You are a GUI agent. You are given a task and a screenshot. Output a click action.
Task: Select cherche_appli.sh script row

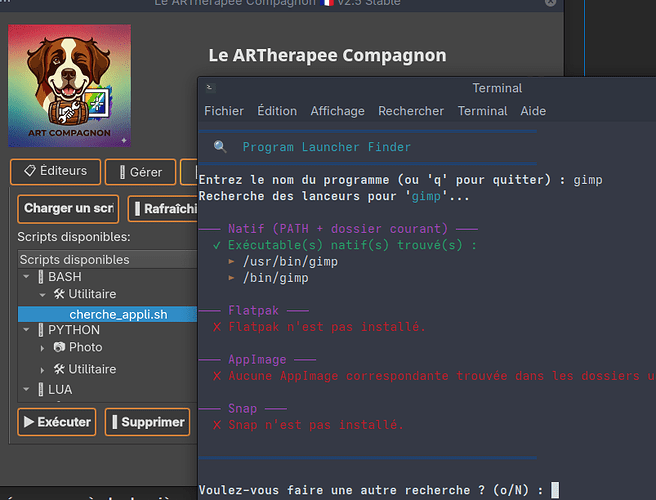point(108,314)
